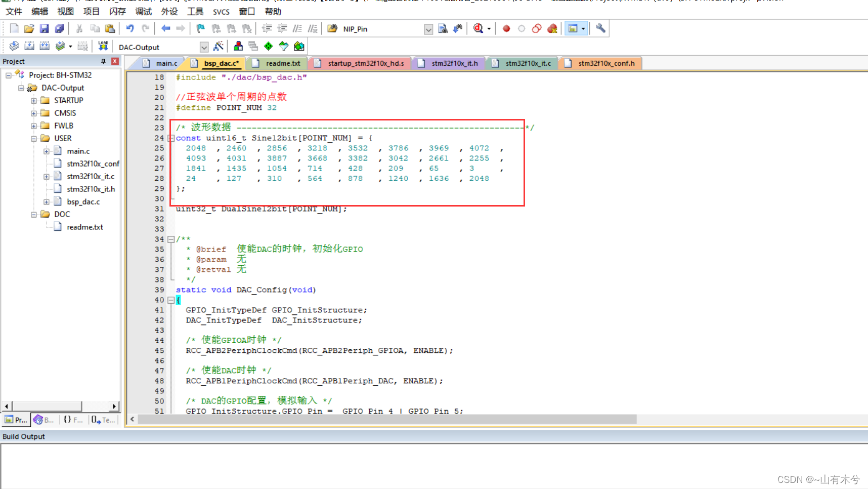Fold the comment block at line 34

pyautogui.click(x=171, y=239)
